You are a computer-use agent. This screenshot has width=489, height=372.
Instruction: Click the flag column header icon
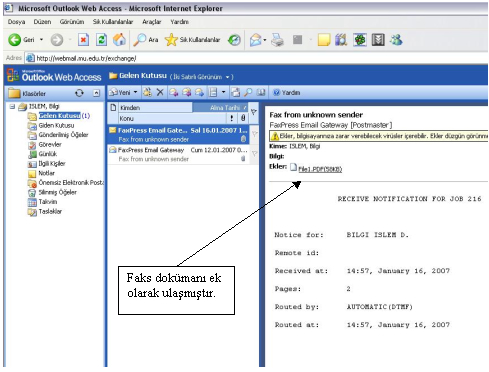click(254, 112)
